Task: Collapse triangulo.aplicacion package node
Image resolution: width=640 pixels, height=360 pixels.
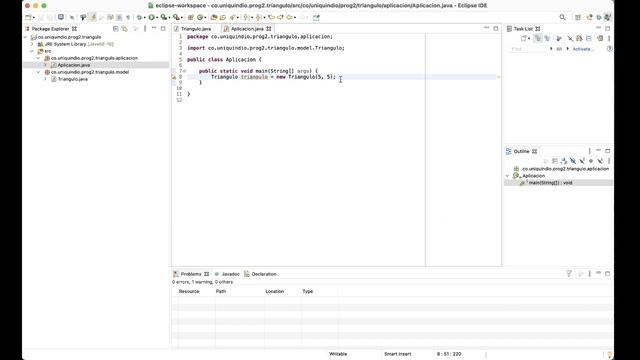Action: point(39,58)
